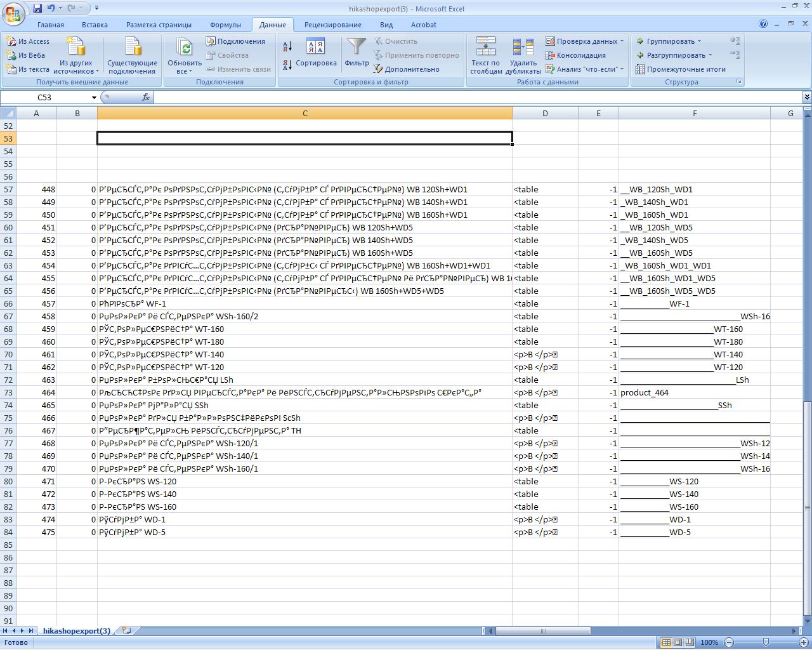
Task: Open Анализ "что-если" dropdown
Action: (x=584, y=69)
